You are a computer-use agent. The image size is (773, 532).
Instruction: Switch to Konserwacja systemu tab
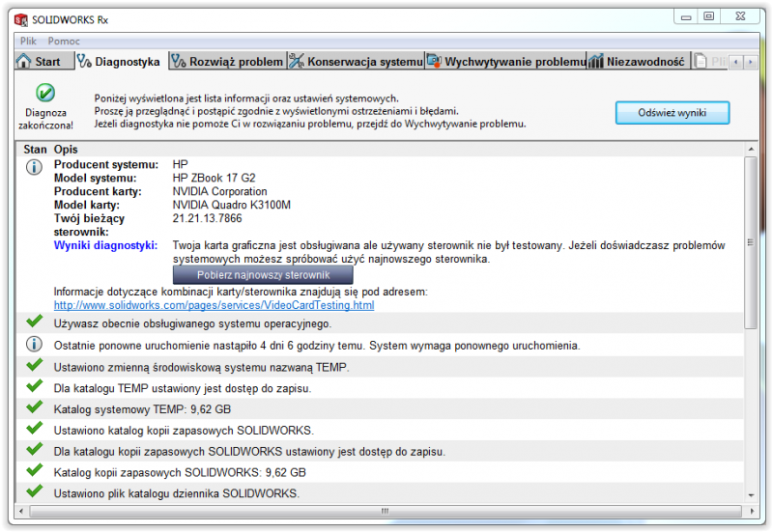pos(356,61)
